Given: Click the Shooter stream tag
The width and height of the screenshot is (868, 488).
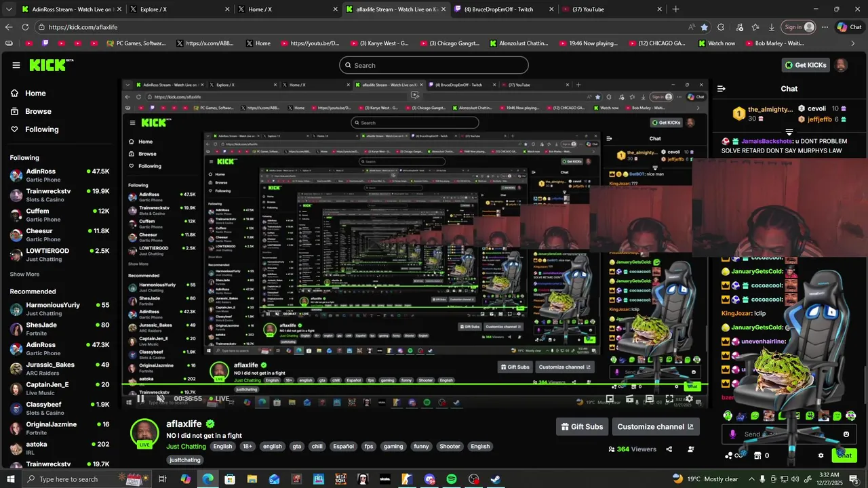Looking at the screenshot, I should (450, 447).
